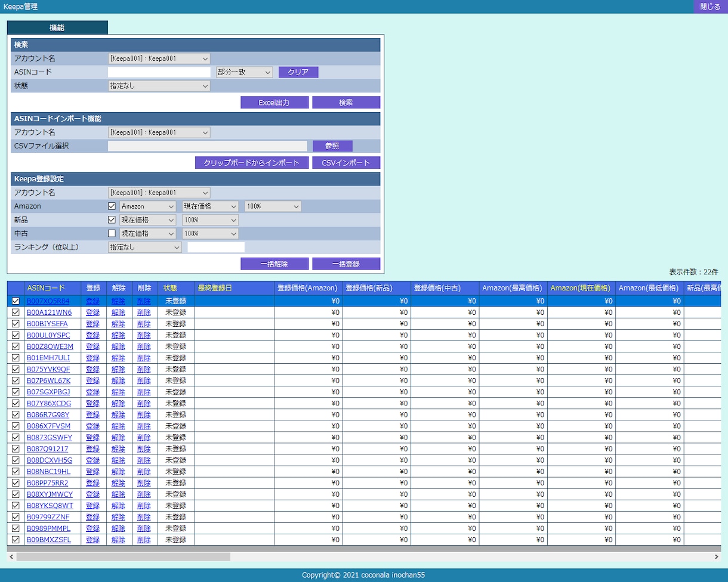The height and width of the screenshot is (582, 728).
Task: Uncheck the Amazon checkbox in Keepa登録設定
Action: [112, 206]
